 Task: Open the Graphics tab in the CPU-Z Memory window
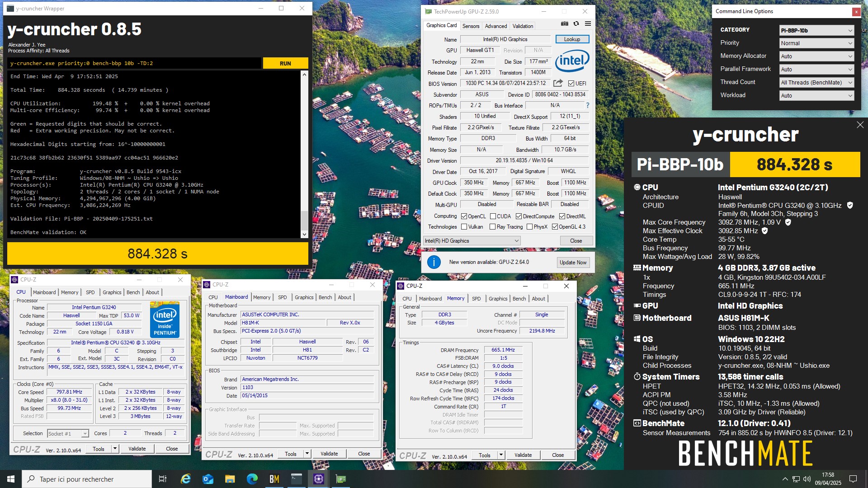(498, 299)
